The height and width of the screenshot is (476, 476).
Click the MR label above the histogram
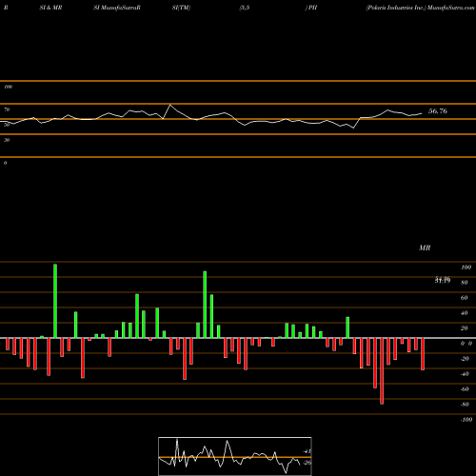click(x=425, y=248)
